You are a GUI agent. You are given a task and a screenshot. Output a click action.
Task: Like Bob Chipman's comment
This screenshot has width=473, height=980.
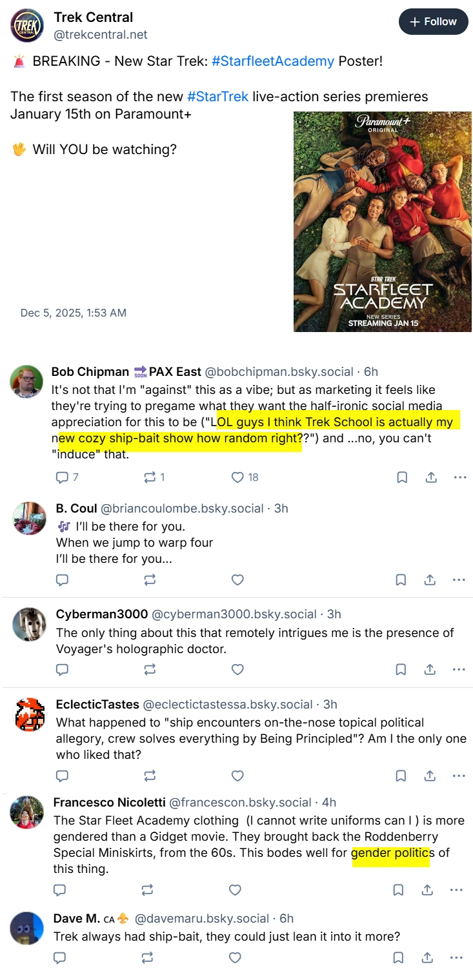click(x=245, y=477)
